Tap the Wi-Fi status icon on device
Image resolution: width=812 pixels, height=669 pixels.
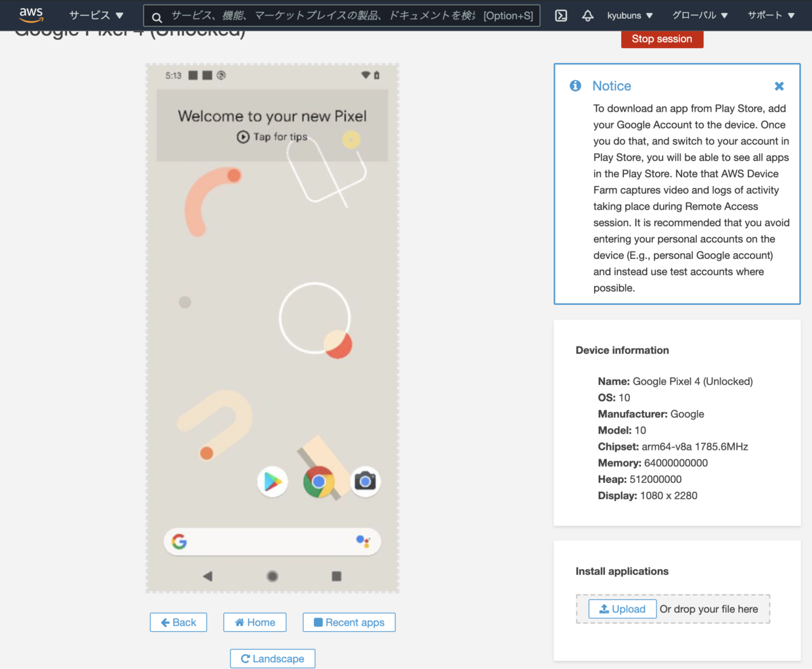(x=365, y=75)
